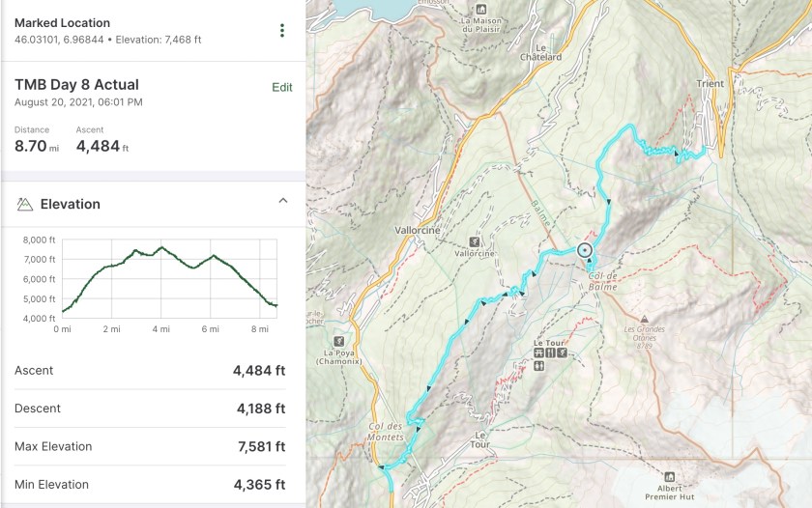Select the Les Grandes Otanes peak triangle
The height and width of the screenshot is (508, 812).
(645, 318)
